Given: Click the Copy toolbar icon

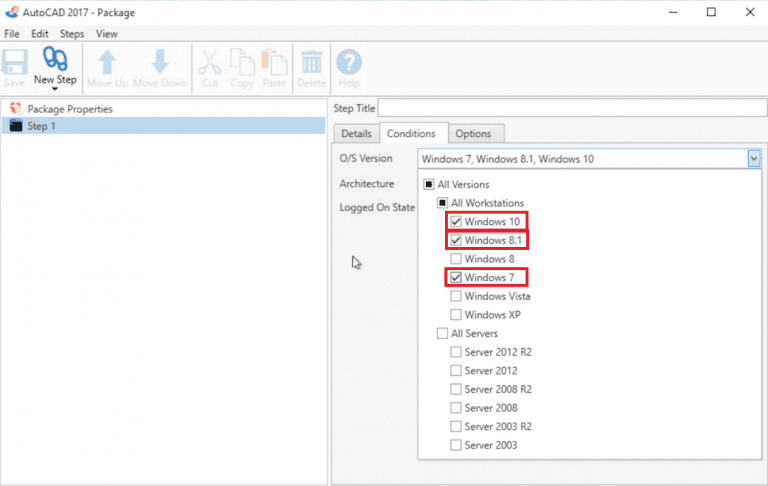Looking at the screenshot, I should pyautogui.click(x=242, y=62).
